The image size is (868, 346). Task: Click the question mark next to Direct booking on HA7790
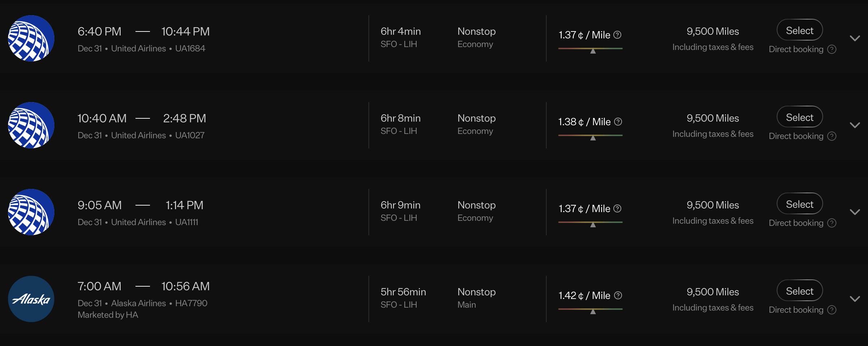point(832,310)
